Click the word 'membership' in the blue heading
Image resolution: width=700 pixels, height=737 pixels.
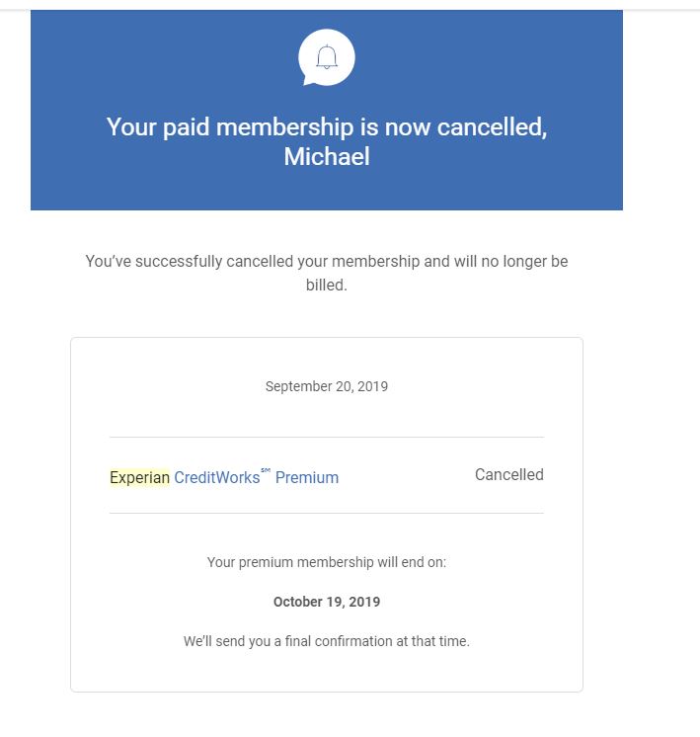pyautogui.click(x=284, y=127)
